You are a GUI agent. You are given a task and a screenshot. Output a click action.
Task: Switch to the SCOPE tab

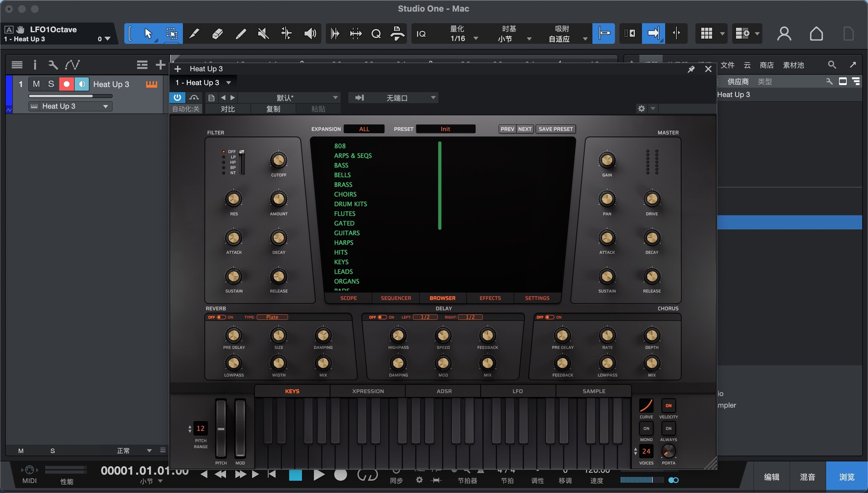pyautogui.click(x=348, y=298)
